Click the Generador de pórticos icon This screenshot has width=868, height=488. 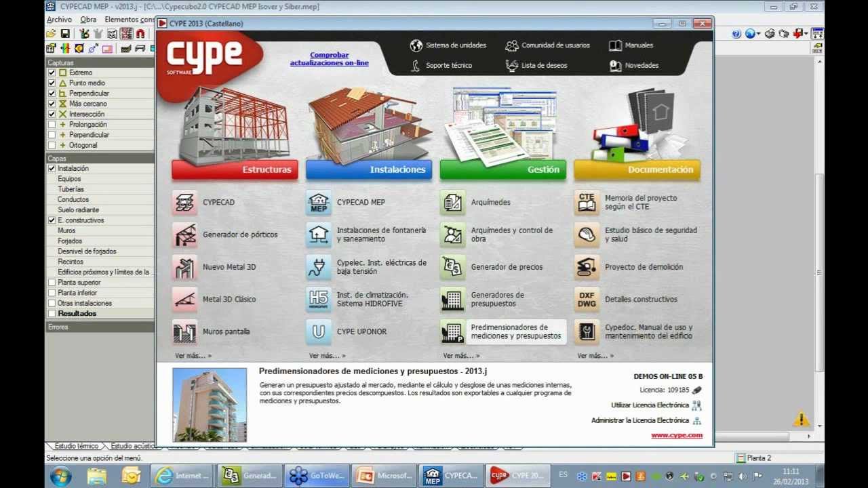click(184, 235)
